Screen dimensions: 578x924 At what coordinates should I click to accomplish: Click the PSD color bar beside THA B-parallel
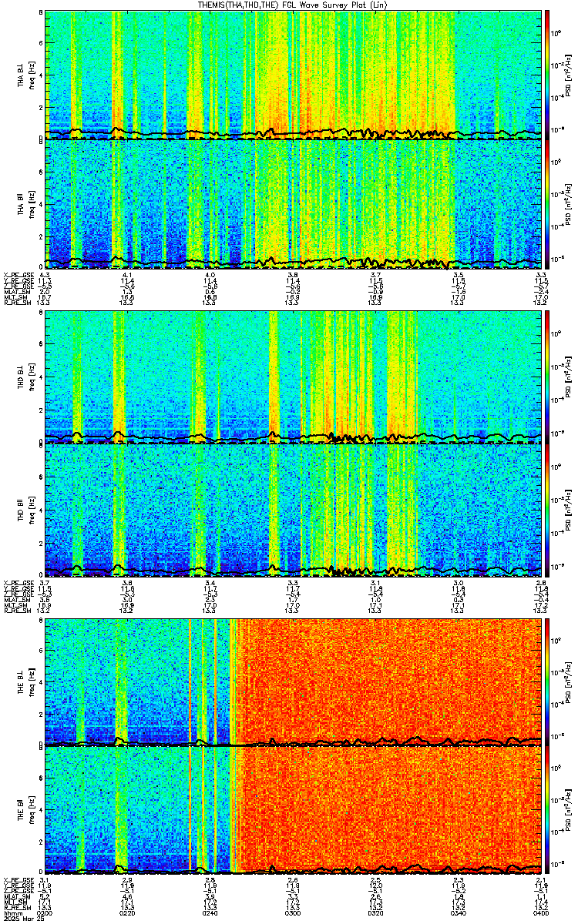tap(547, 204)
